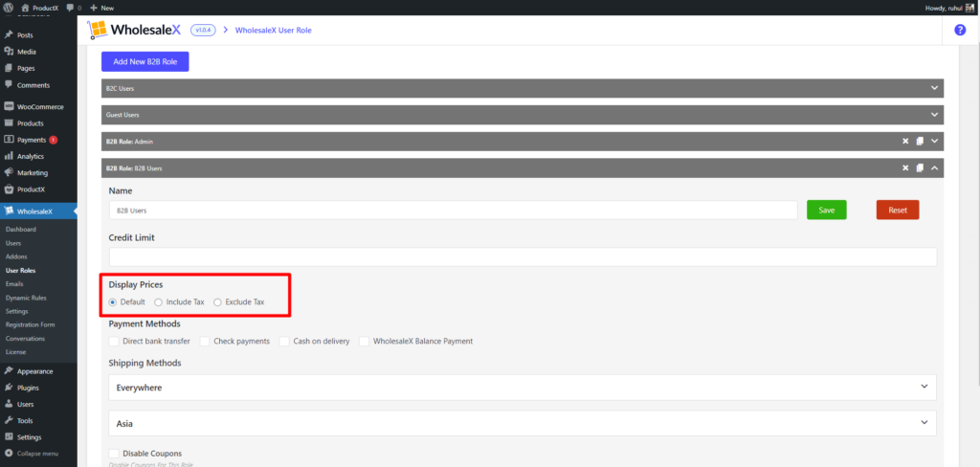Select the Include Tax radio option
Image resolution: width=980 pixels, height=467 pixels.
pyautogui.click(x=158, y=302)
